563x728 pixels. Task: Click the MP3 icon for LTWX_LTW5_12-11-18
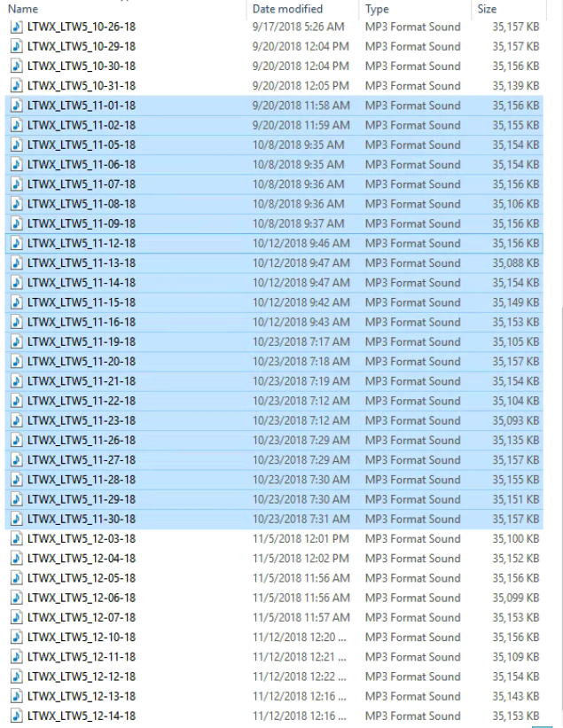pos(17,657)
